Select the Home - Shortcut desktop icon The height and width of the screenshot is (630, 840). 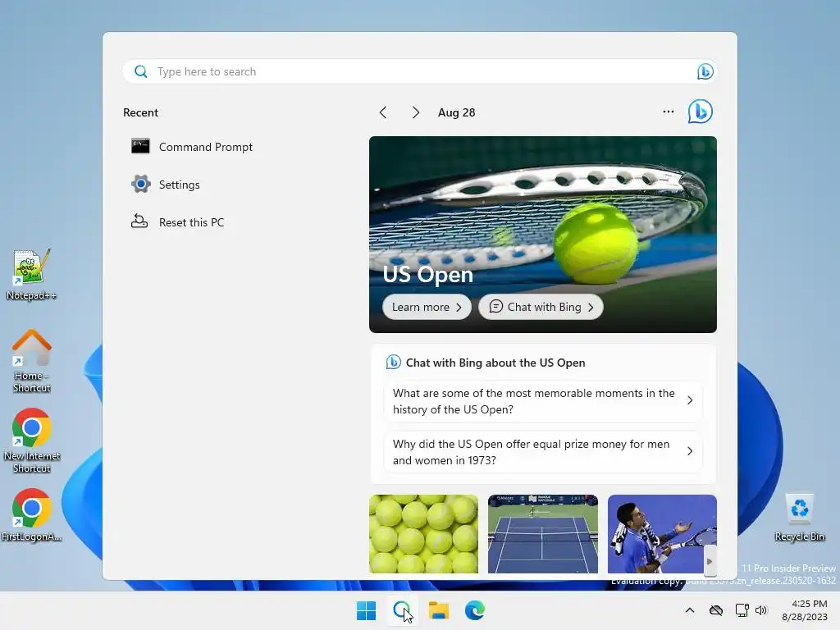[x=32, y=361]
